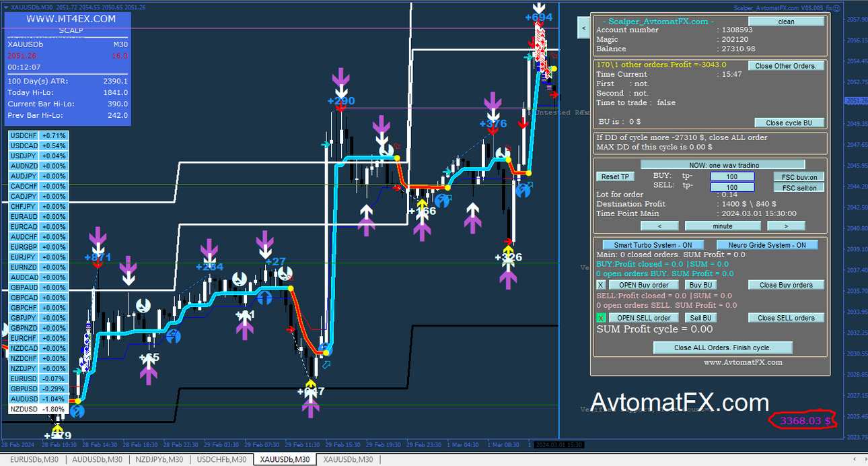868x466 pixels.
Task: Click the Account number 1308593
Action: pos(737,30)
